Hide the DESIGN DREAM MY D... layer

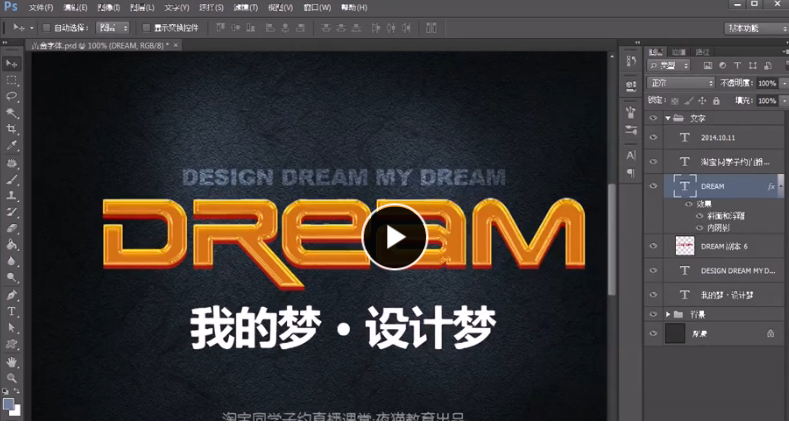click(653, 271)
